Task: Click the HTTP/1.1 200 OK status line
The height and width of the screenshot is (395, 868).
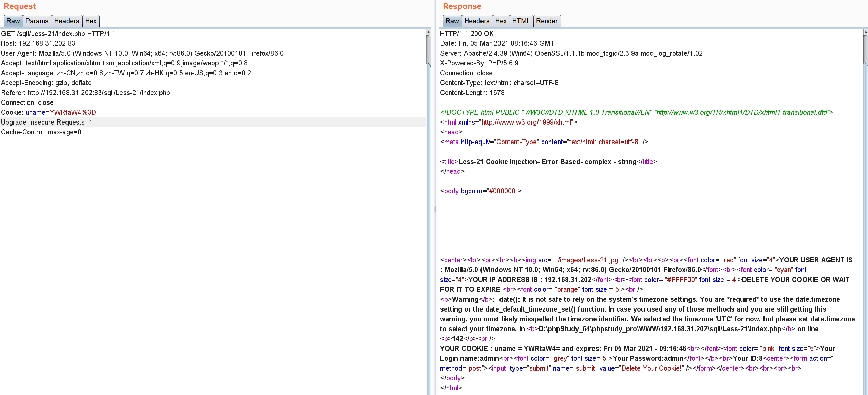Action: [x=467, y=34]
